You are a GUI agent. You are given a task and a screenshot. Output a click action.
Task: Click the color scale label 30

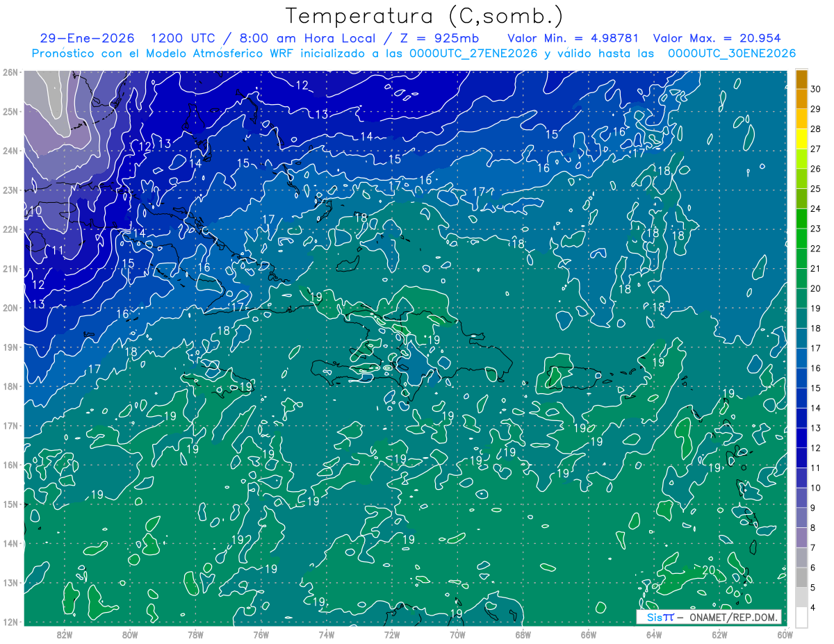pos(815,89)
